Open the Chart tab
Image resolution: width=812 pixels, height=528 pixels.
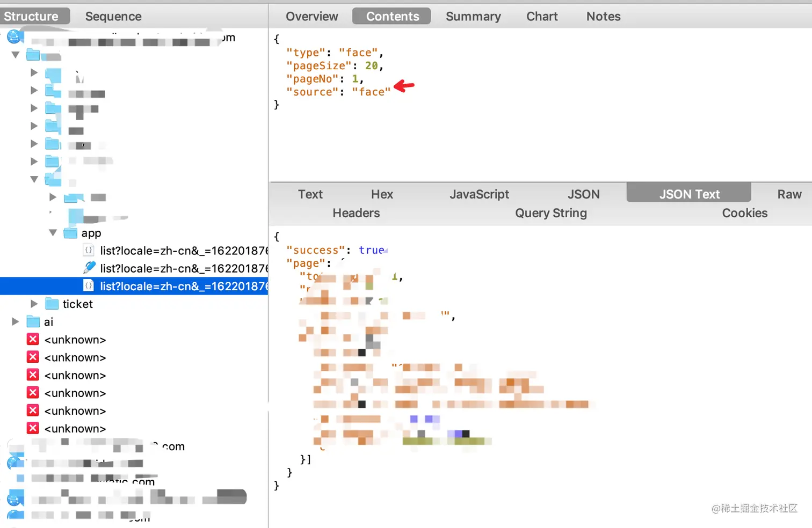[x=542, y=17]
